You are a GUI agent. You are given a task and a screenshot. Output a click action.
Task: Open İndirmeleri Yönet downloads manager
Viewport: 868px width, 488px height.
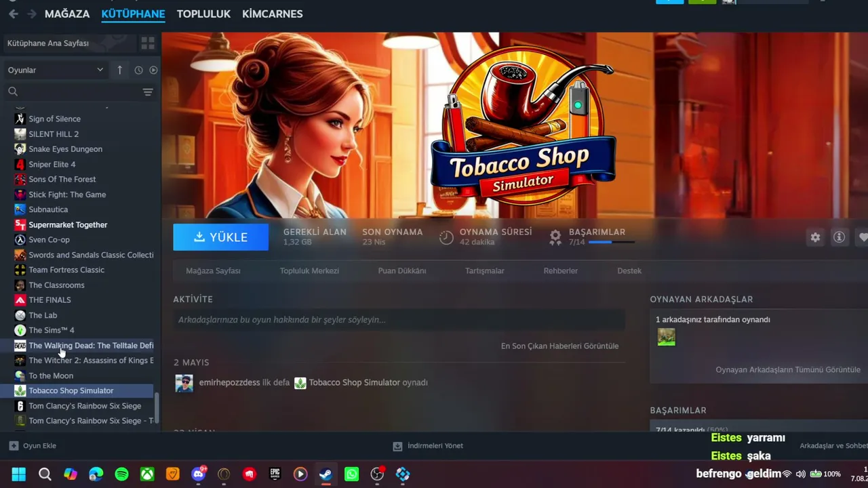point(428,445)
